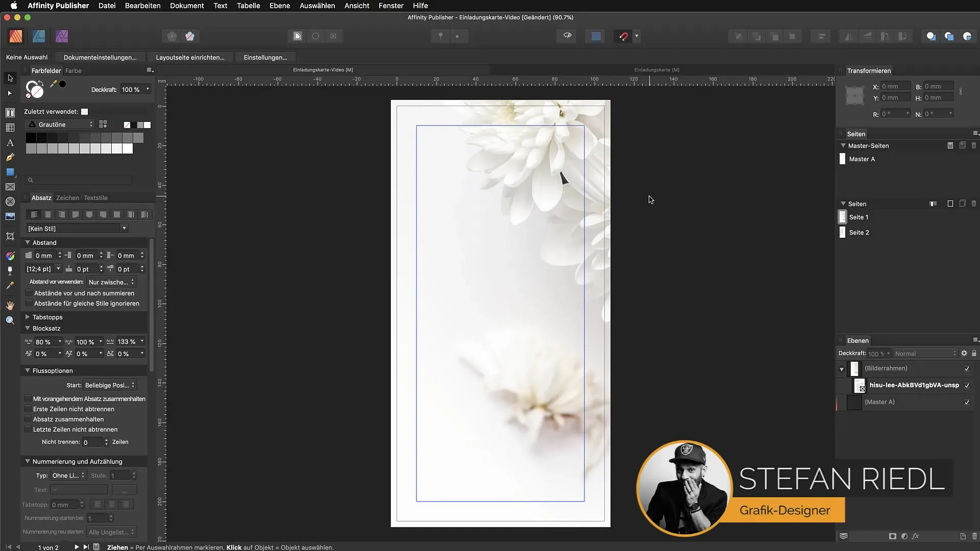Check Absatz zusammenhalten option
980x551 pixels.
28,419
